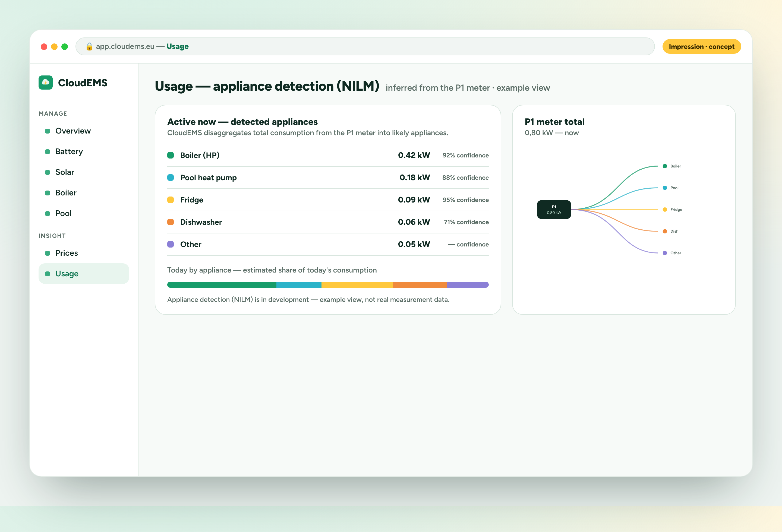This screenshot has height=532, width=782.
Task: Click the green segment of today's share bar
Action: click(x=222, y=285)
